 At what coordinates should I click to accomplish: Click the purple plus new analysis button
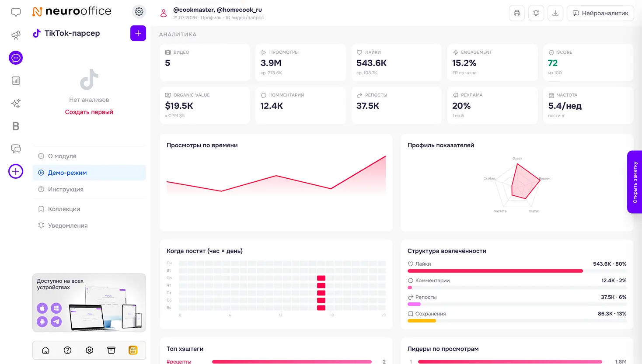click(138, 33)
